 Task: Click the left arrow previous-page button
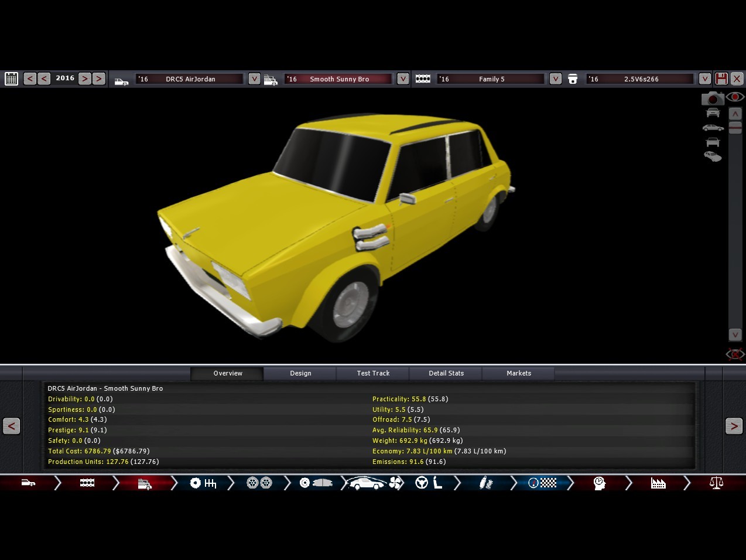(11, 426)
